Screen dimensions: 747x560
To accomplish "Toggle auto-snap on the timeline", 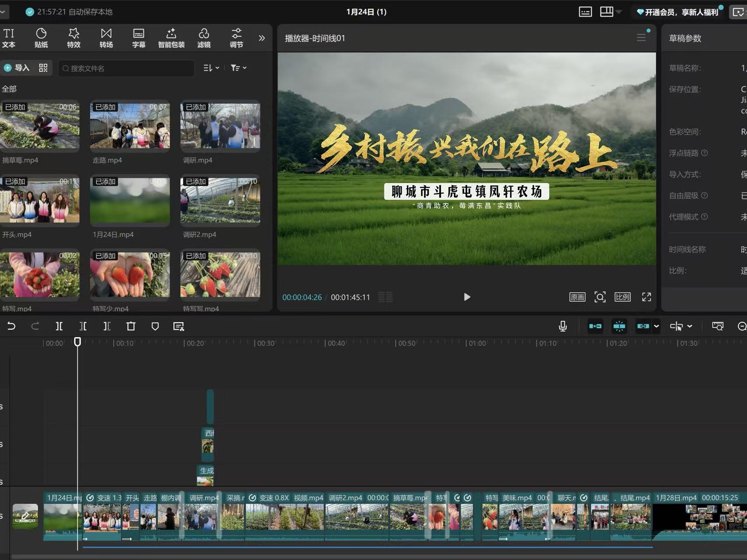I will 619,326.
